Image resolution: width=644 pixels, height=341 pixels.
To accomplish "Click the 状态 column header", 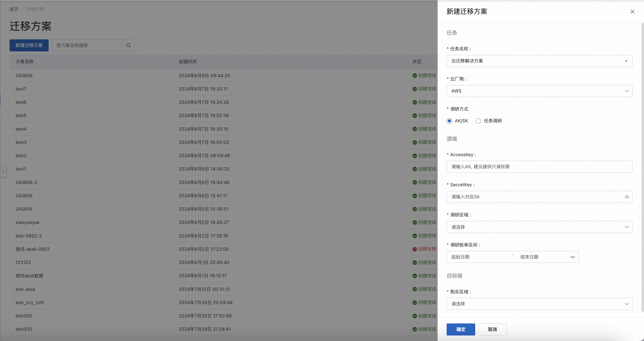I will coord(417,62).
